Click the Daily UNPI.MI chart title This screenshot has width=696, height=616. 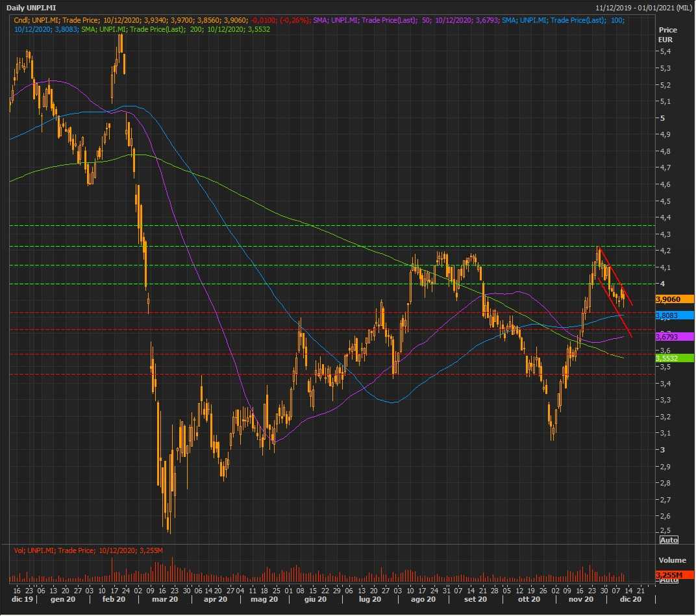point(32,8)
